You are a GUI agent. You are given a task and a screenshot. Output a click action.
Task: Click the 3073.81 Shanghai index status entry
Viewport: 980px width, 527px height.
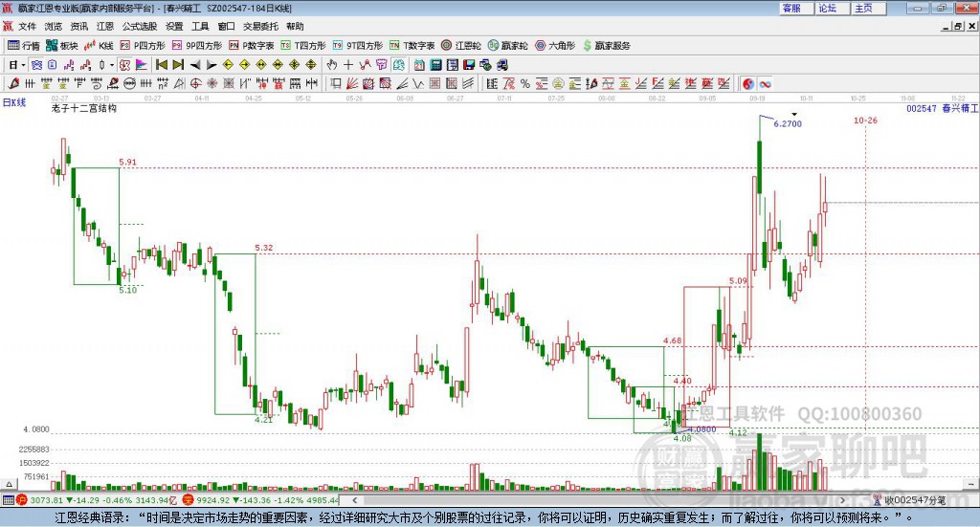[99, 500]
